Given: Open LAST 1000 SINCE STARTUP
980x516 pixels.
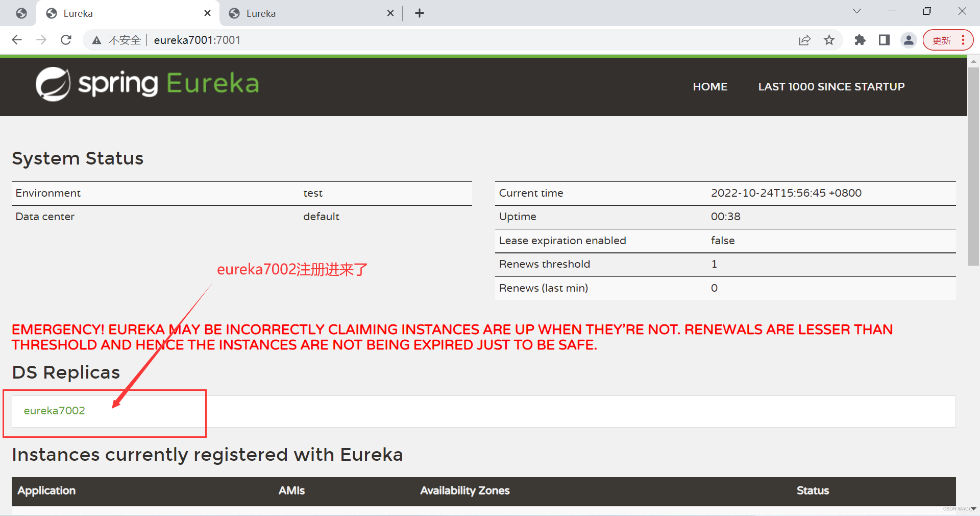Looking at the screenshot, I should [831, 86].
